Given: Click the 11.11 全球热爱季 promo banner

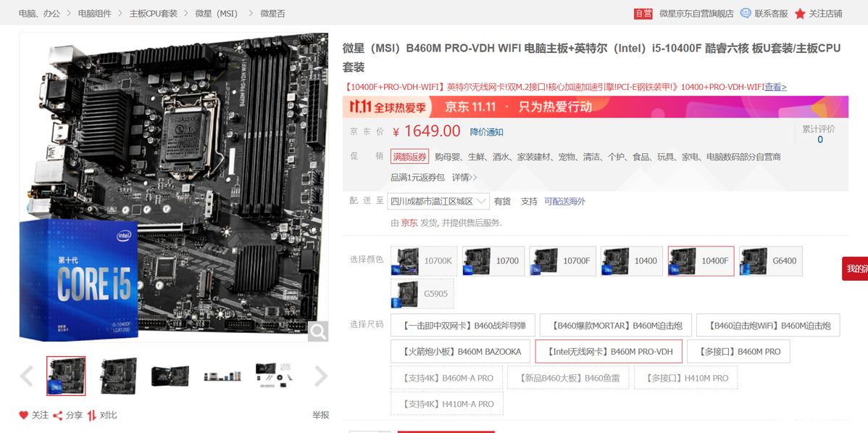Looking at the screenshot, I should click(x=595, y=107).
